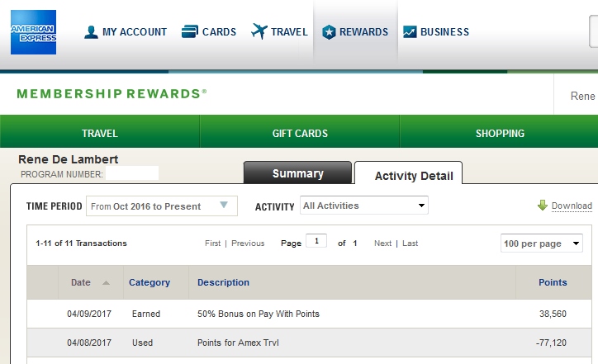Go to the Next page link
The image size is (598, 364).
(382, 243)
